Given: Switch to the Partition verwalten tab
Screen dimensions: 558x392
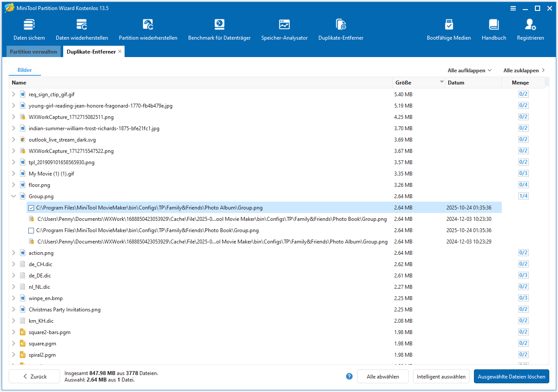Looking at the screenshot, I should [x=34, y=51].
